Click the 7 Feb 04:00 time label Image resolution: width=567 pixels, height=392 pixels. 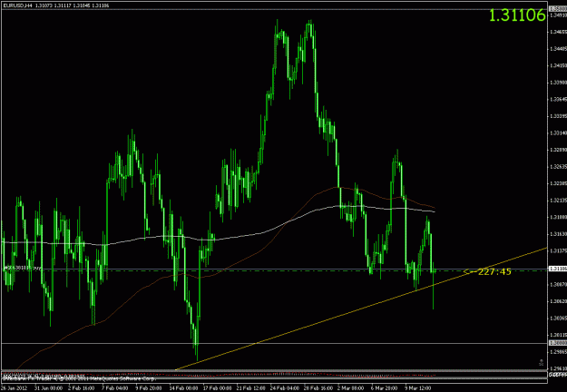(x=115, y=388)
